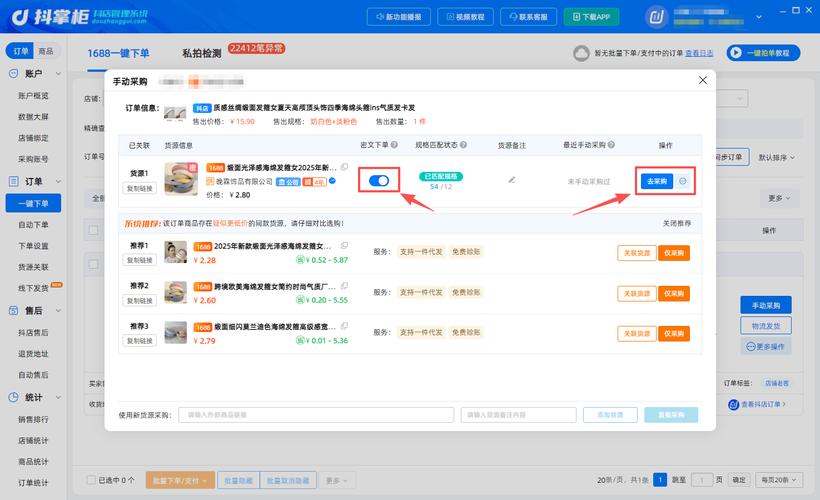The width and height of the screenshot is (820, 500).
Task: Click 复制链接 under 推荐3
Action: tap(139, 340)
